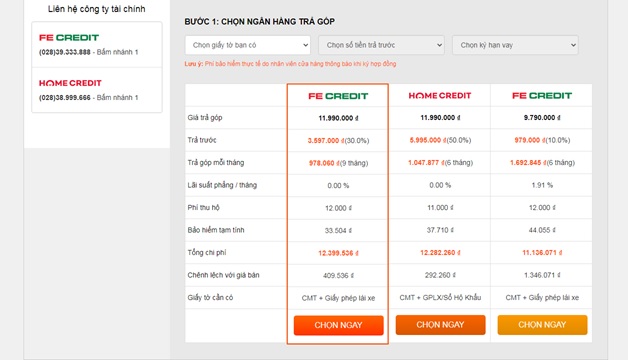
Task: Click the 12.282.260 đ total cost value
Action: tap(440, 253)
